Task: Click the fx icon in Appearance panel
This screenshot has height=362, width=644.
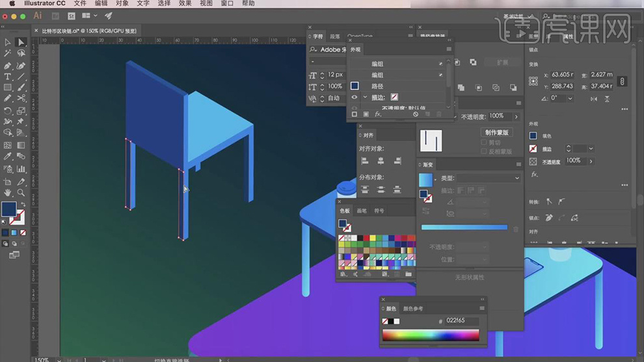Action: tap(378, 114)
